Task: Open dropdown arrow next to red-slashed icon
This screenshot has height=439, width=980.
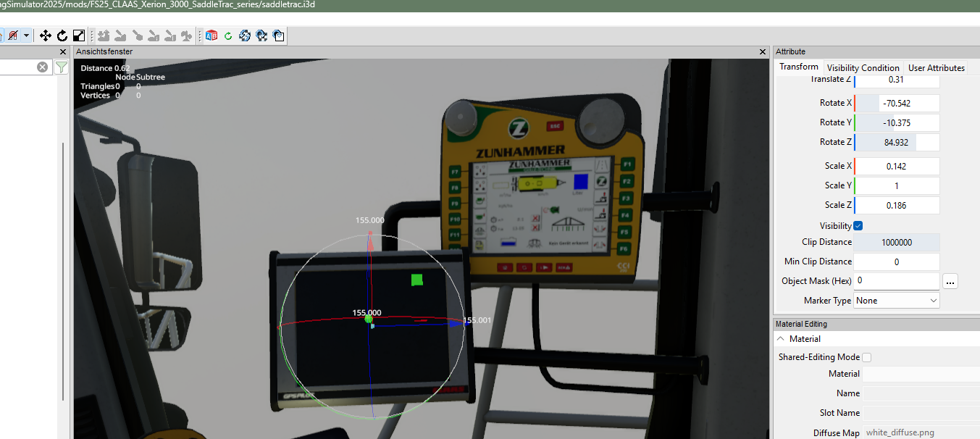Action: point(27,35)
